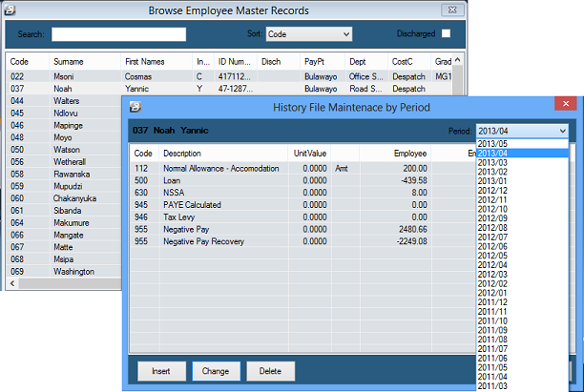Select employee row 046 Mapinge
The width and height of the screenshot is (584, 392).
(x=64, y=125)
